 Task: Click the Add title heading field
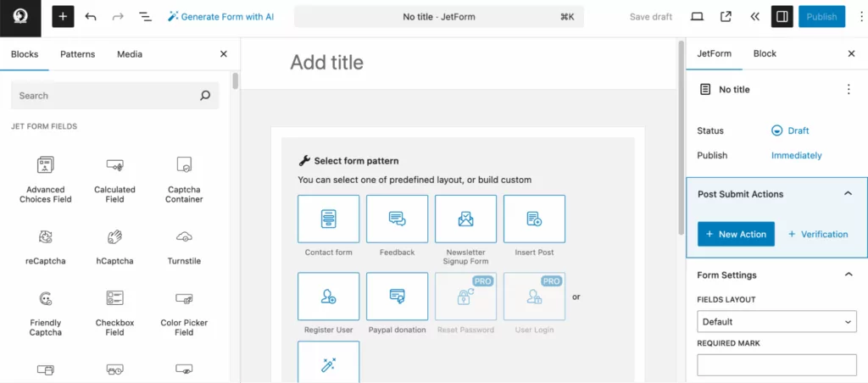(326, 63)
